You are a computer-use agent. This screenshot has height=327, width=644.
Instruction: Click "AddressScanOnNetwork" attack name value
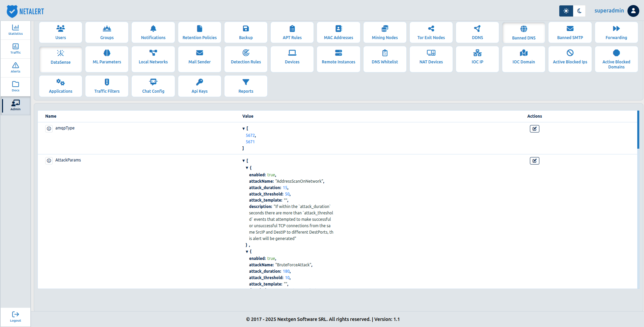point(299,181)
